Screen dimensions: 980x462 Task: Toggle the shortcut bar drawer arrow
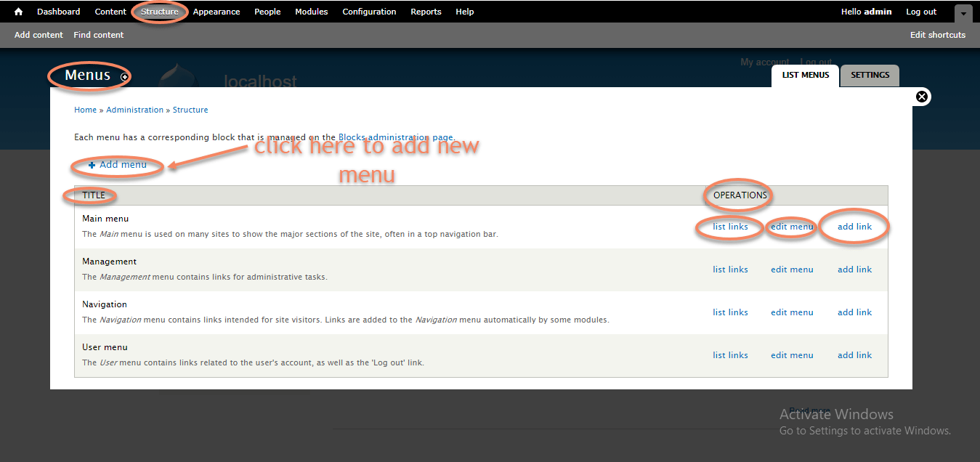pos(963,14)
